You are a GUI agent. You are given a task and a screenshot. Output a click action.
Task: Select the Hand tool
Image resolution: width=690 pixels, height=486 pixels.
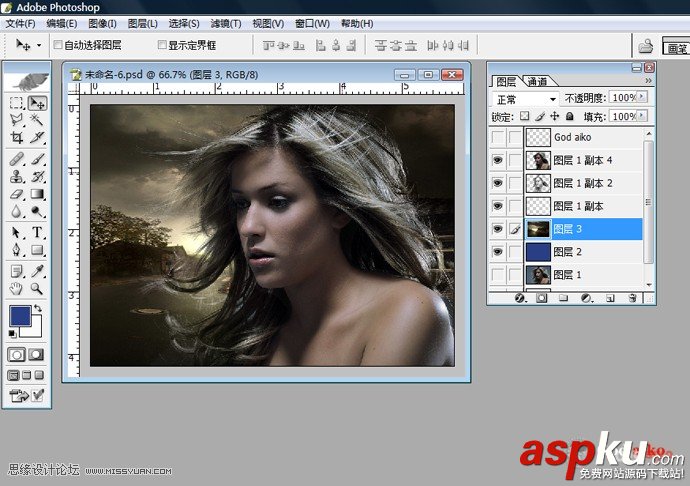pos(16,289)
